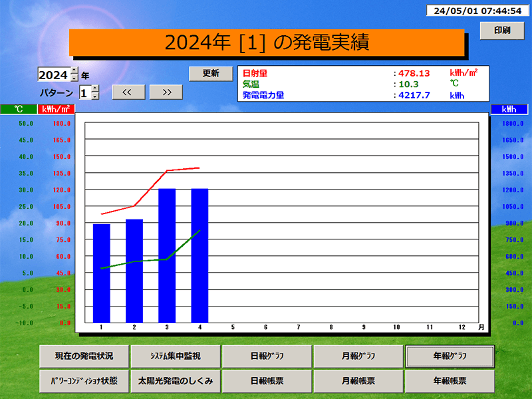532x399 pixels.
Task: Open the 月報帳票 report
Action: tap(358, 381)
